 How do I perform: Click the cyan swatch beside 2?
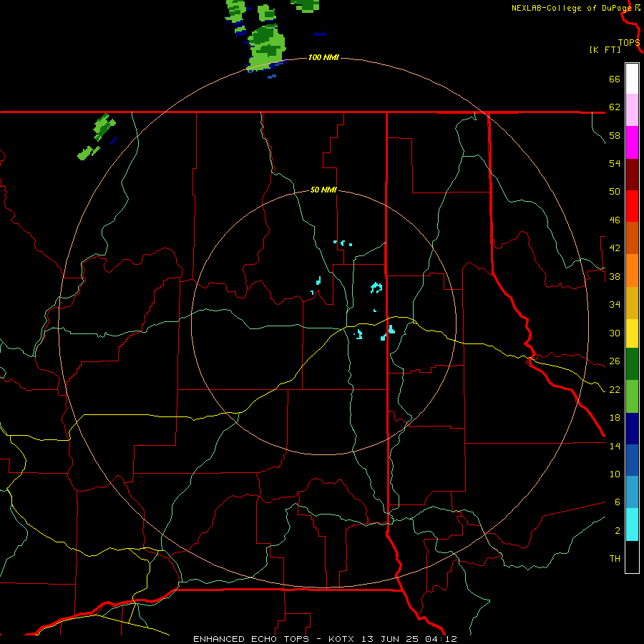632,525
